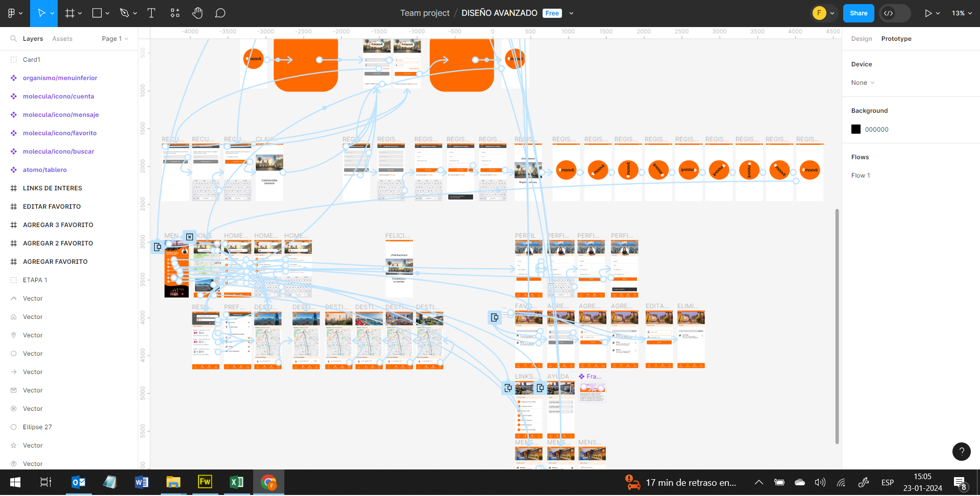Click the black background color swatch
Viewport: 980px width, 496px height.
click(856, 130)
